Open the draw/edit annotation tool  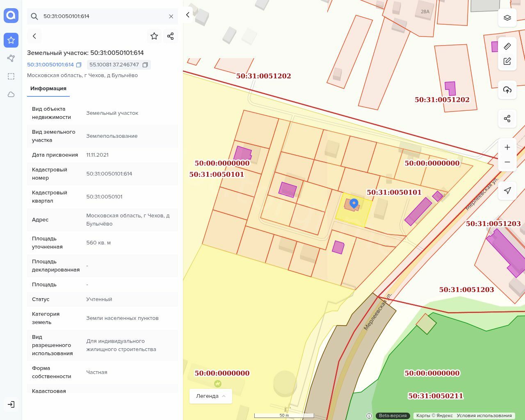pos(507,61)
